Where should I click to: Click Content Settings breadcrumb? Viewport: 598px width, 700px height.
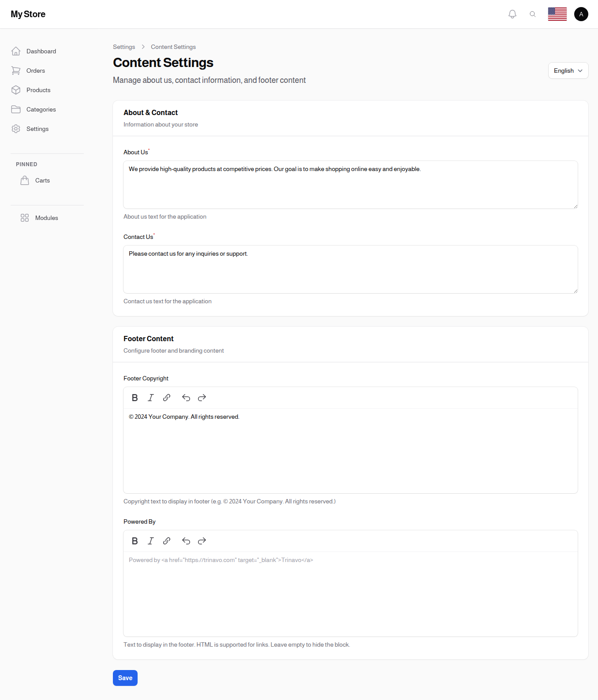click(x=173, y=47)
